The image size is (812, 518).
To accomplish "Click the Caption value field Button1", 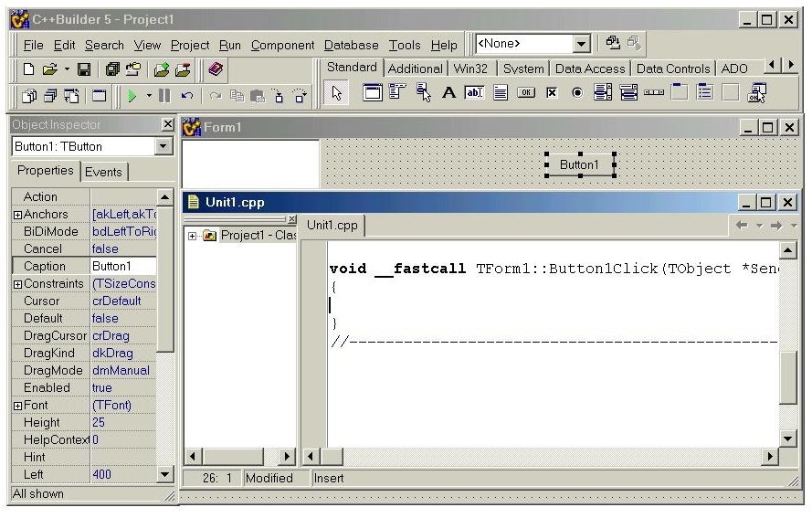I will pyautogui.click(x=123, y=266).
